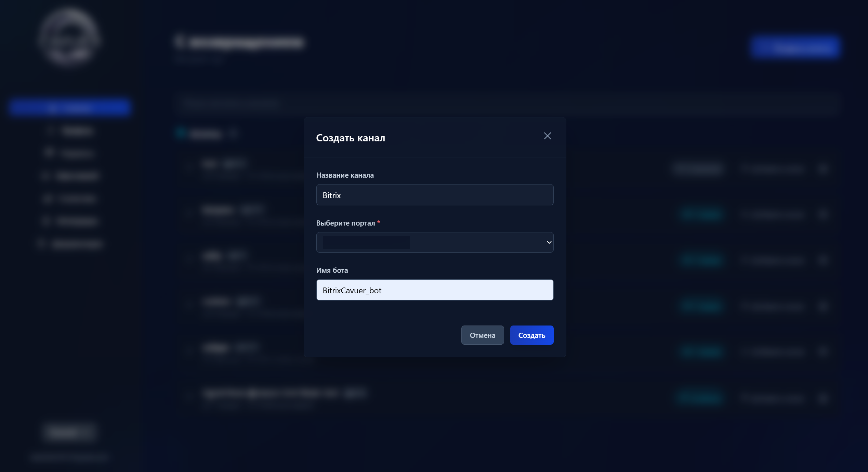Screen dimensions: 868x472
Task: Open the Выберите портал dropdown
Action: coord(479,242)
